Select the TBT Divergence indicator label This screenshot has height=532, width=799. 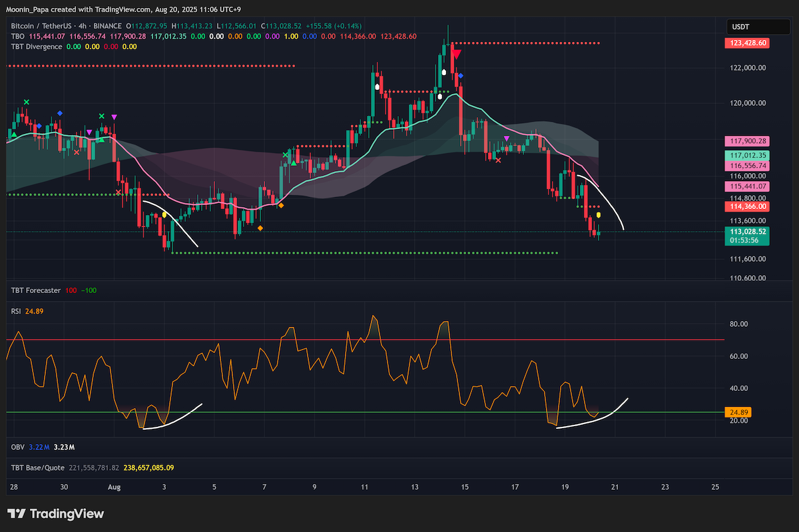click(x=37, y=47)
